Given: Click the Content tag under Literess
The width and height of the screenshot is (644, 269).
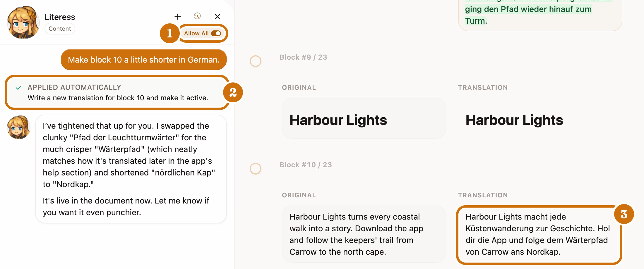Looking at the screenshot, I should point(60,29).
